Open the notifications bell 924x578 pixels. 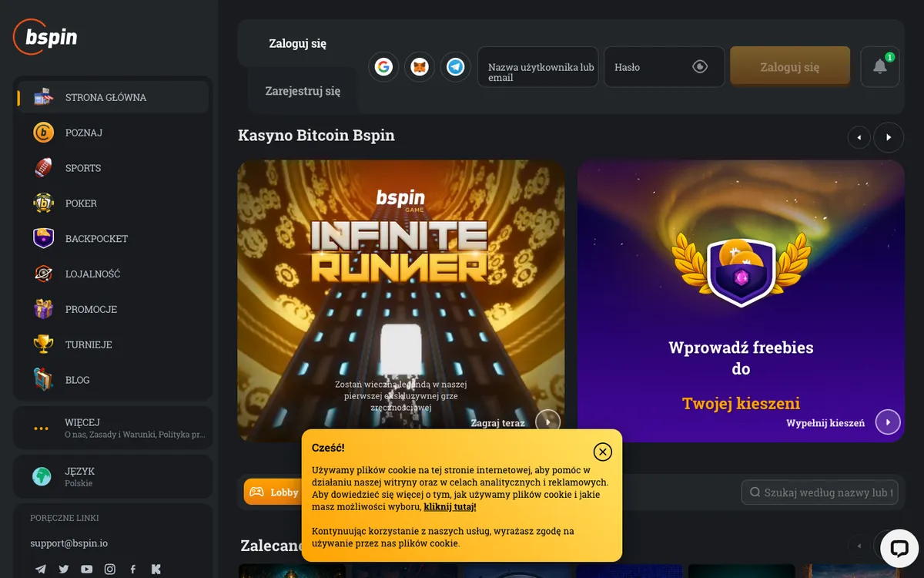880,67
